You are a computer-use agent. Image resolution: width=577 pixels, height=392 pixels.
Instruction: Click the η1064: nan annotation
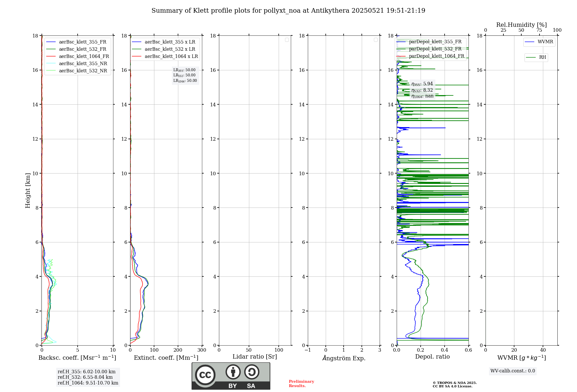[x=423, y=96]
